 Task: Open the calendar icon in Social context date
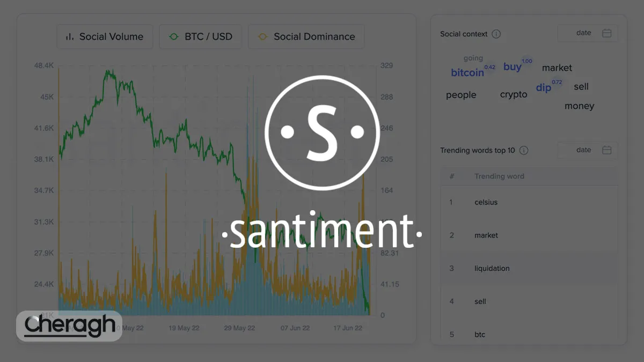pyautogui.click(x=607, y=33)
